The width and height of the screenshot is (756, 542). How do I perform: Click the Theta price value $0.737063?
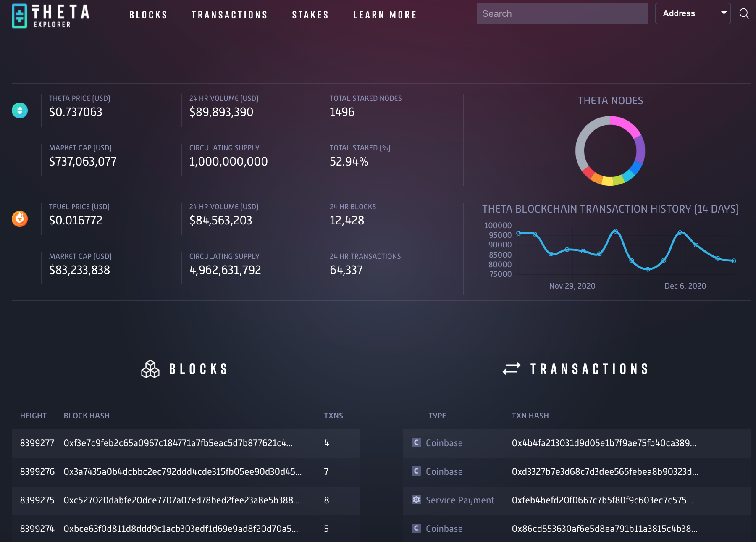[x=76, y=112]
